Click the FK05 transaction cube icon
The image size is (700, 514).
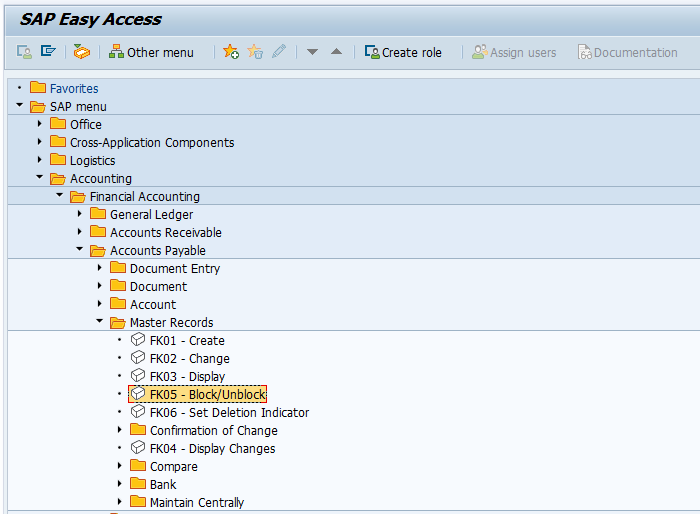click(x=138, y=393)
